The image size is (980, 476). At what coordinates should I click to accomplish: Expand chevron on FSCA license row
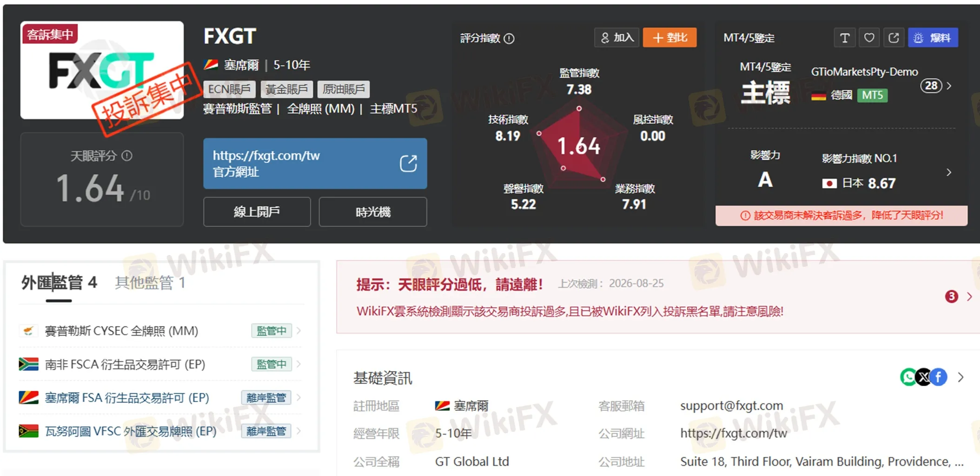(x=298, y=364)
